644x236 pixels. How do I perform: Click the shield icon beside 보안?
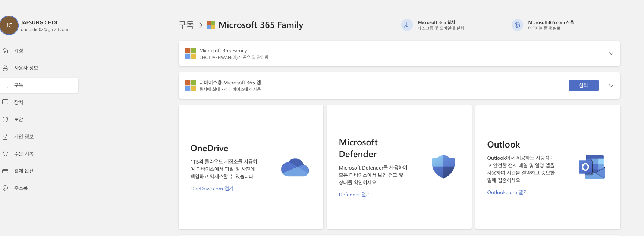point(5,119)
